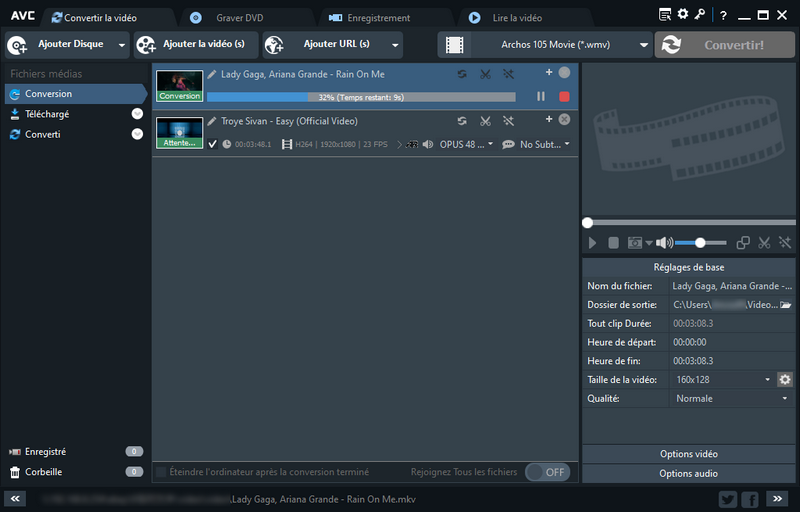Screen dimensions: 800x512
Task: Pause the Rain On Me conversion
Action: coord(541,96)
